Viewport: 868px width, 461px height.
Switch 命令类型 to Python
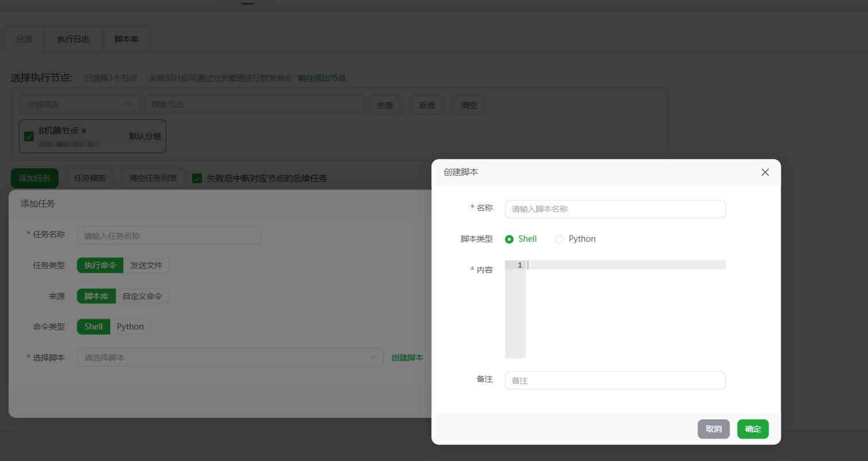click(130, 326)
